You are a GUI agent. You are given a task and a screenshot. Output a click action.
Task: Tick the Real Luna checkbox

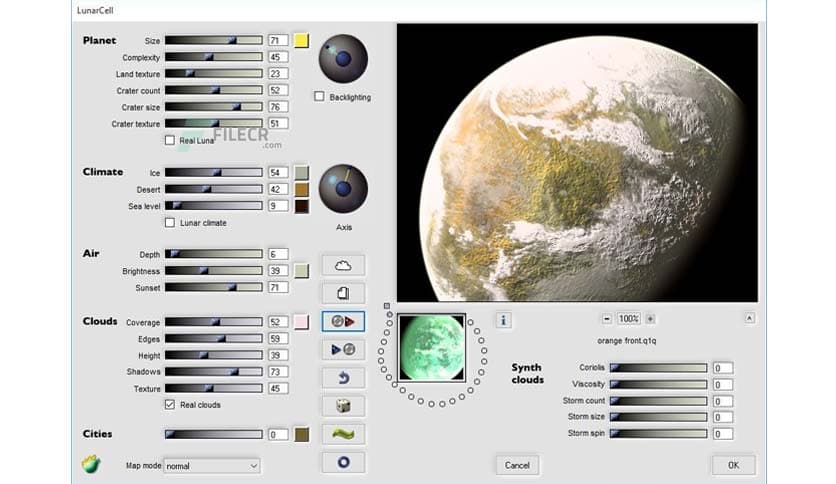pyautogui.click(x=170, y=140)
